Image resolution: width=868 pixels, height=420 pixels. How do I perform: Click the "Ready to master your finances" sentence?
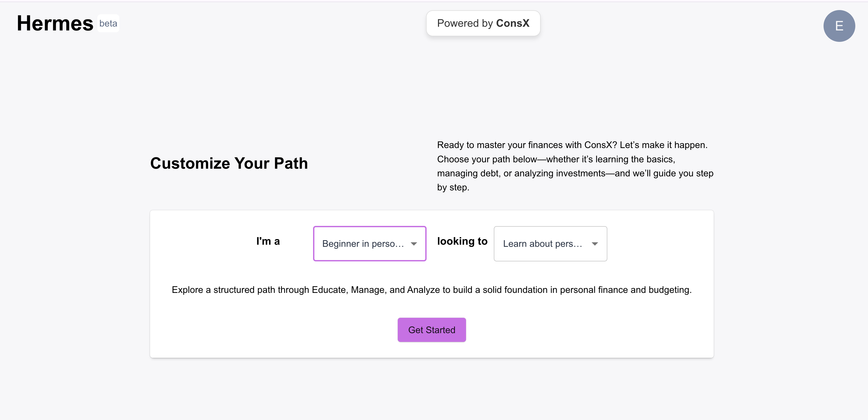(x=572, y=145)
